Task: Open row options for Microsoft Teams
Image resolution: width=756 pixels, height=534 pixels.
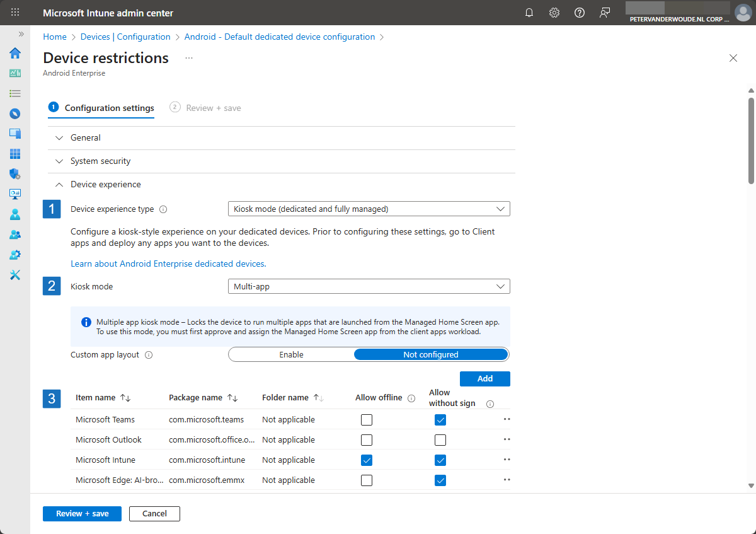Action: pos(507,419)
